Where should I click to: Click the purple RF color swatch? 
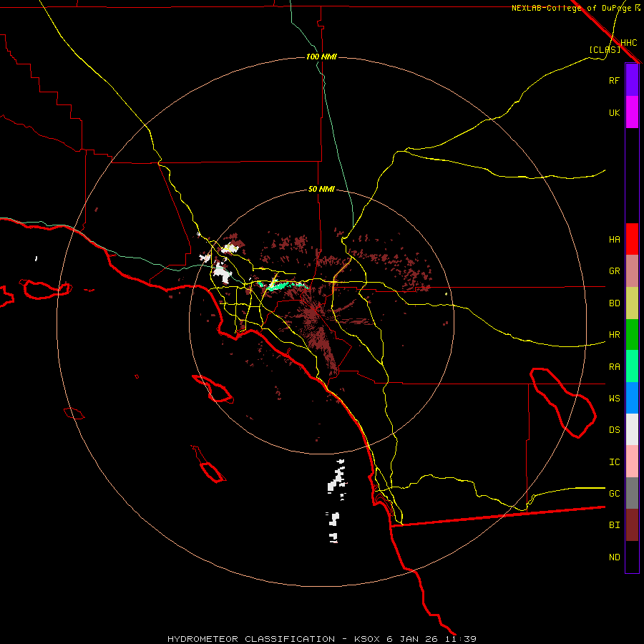[x=632, y=80]
